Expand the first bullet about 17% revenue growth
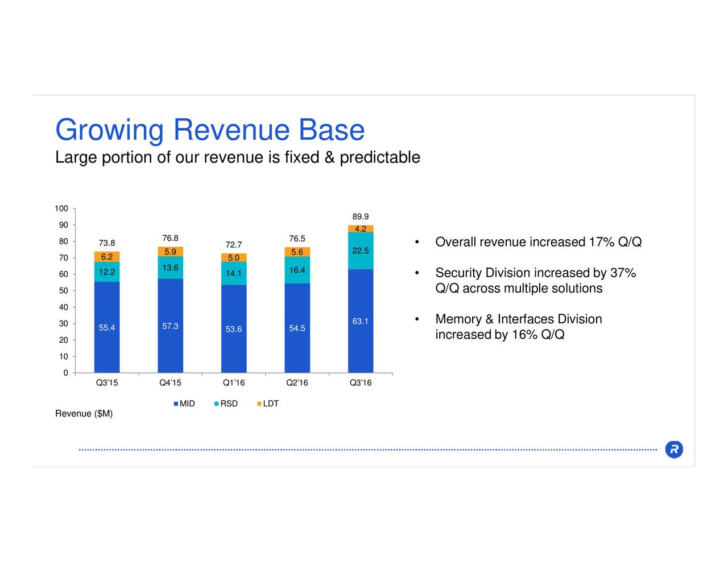 click(x=538, y=242)
